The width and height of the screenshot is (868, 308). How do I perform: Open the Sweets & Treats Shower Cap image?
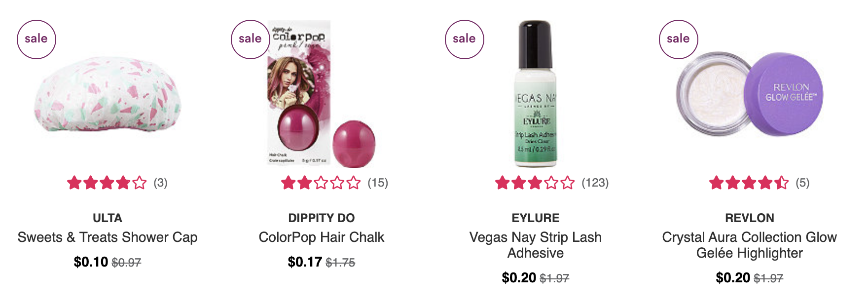click(108, 94)
